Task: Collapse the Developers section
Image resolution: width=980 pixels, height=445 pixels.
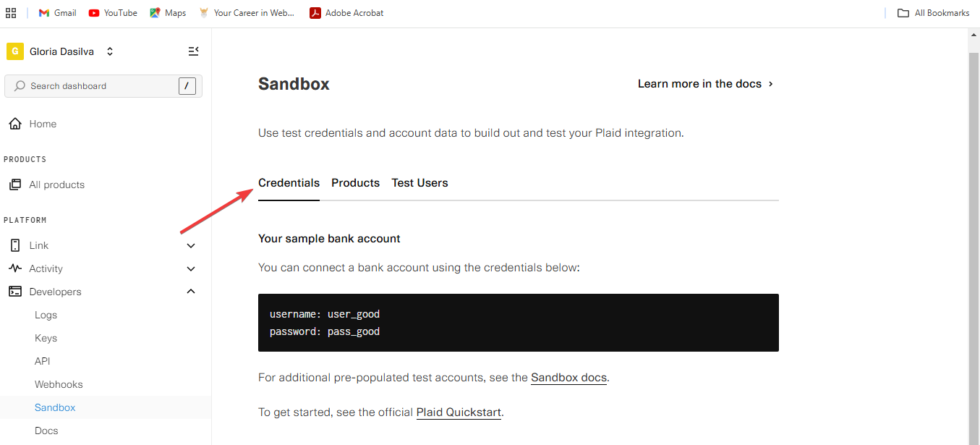Action: coord(190,291)
